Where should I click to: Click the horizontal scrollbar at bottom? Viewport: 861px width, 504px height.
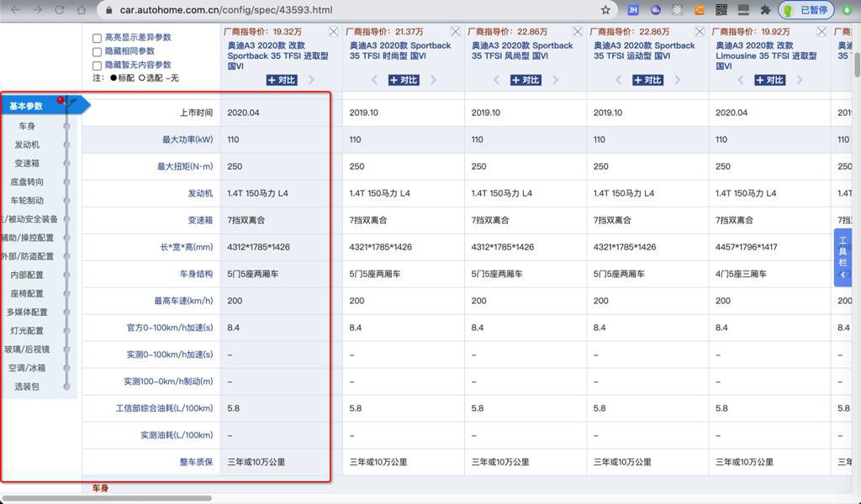pyautogui.click(x=107, y=498)
